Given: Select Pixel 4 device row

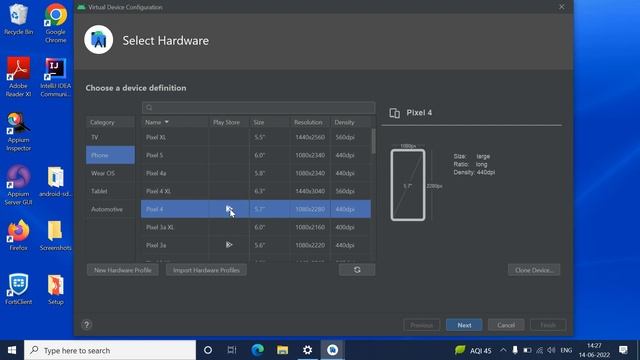Looking at the screenshot, I should tap(256, 209).
